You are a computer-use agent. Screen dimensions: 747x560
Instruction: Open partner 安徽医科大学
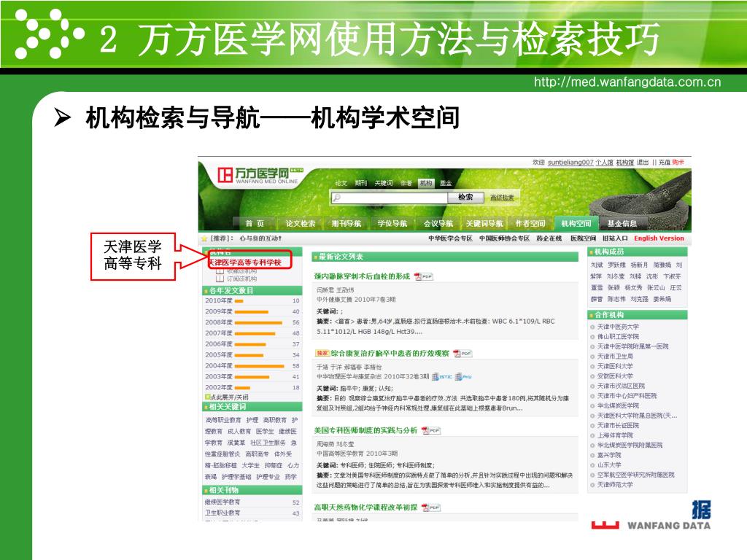(615, 376)
